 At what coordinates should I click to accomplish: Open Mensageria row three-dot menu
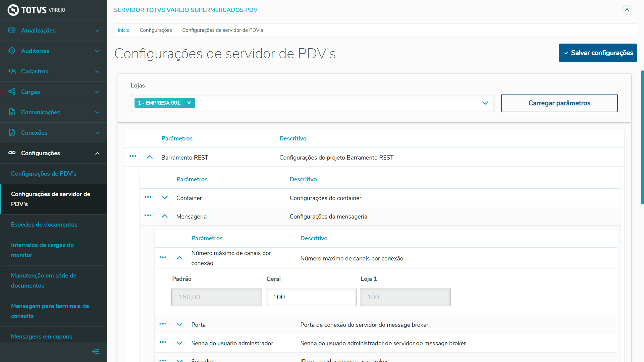(x=148, y=216)
